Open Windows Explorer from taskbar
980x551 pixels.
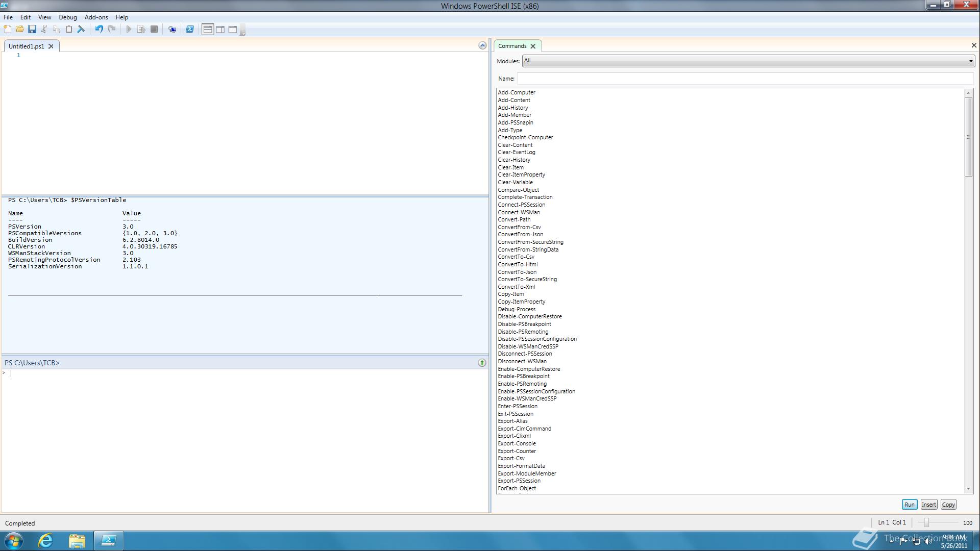(77, 540)
